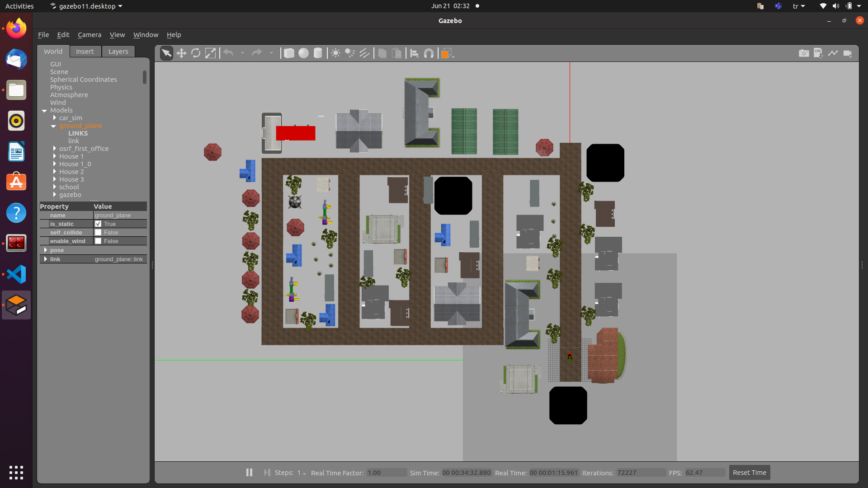The width and height of the screenshot is (868, 488).
Task: Open the Edit menu
Action: point(62,34)
